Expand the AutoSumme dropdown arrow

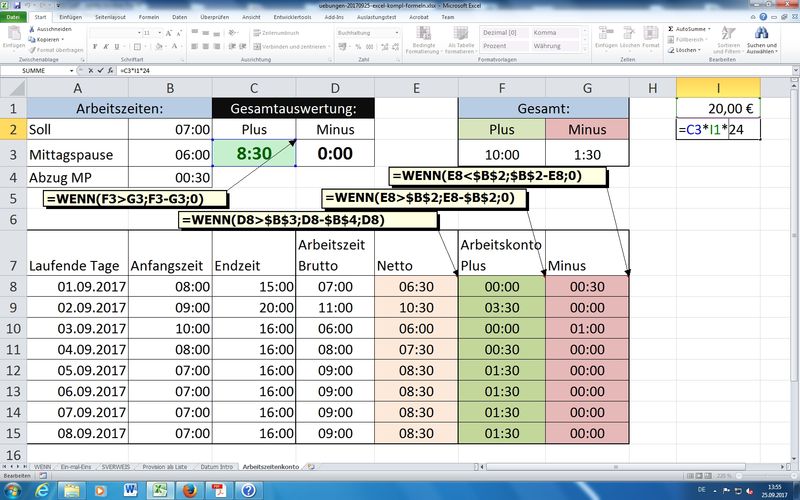[x=709, y=30]
